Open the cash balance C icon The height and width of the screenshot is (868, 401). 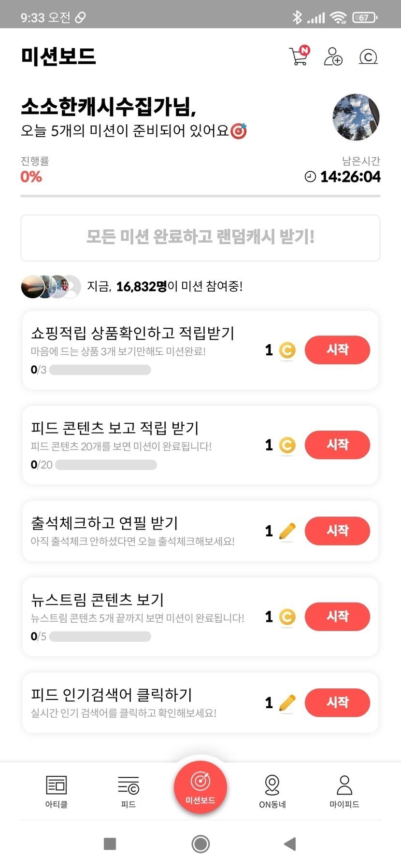(x=368, y=57)
